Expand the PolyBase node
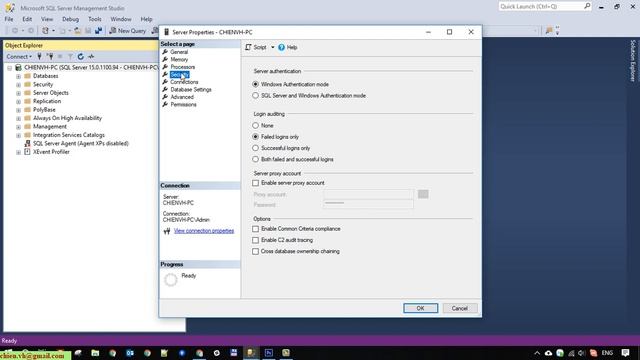Image resolution: width=640 pixels, height=360 pixels. tap(18, 110)
